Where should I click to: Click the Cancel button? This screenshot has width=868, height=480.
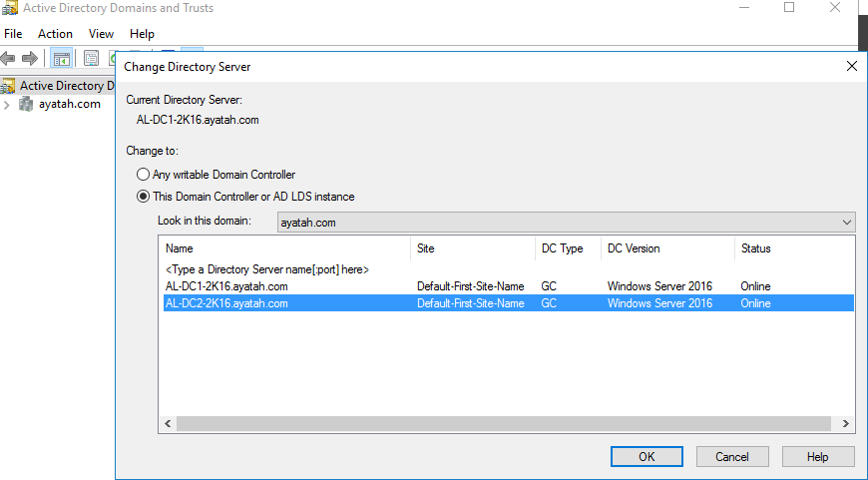pyautogui.click(x=732, y=456)
